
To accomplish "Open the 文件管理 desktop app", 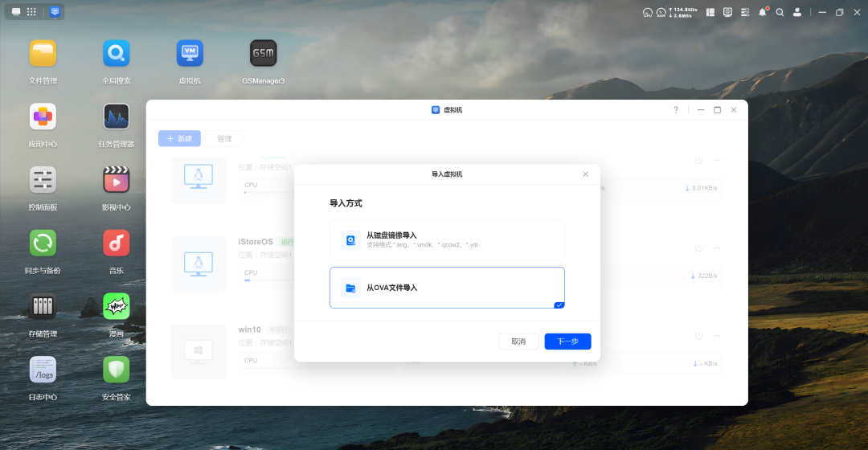I will pyautogui.click(x=43, y=54).
